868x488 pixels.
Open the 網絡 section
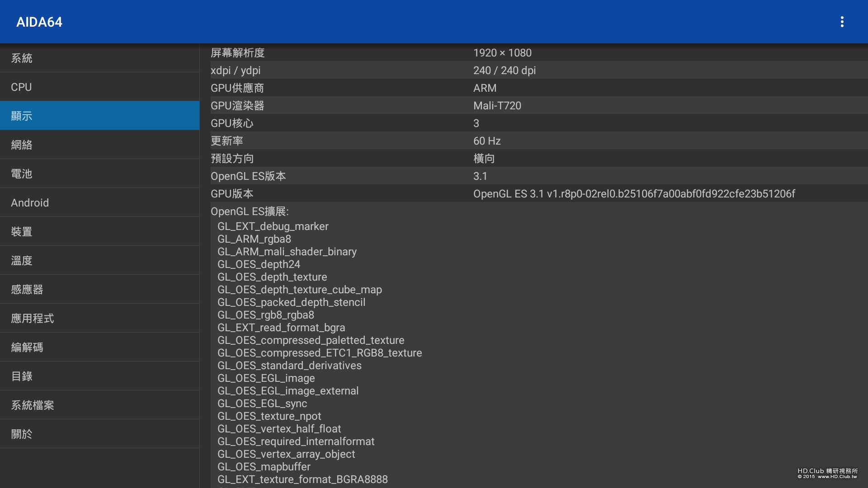click(x=99, y=145)
